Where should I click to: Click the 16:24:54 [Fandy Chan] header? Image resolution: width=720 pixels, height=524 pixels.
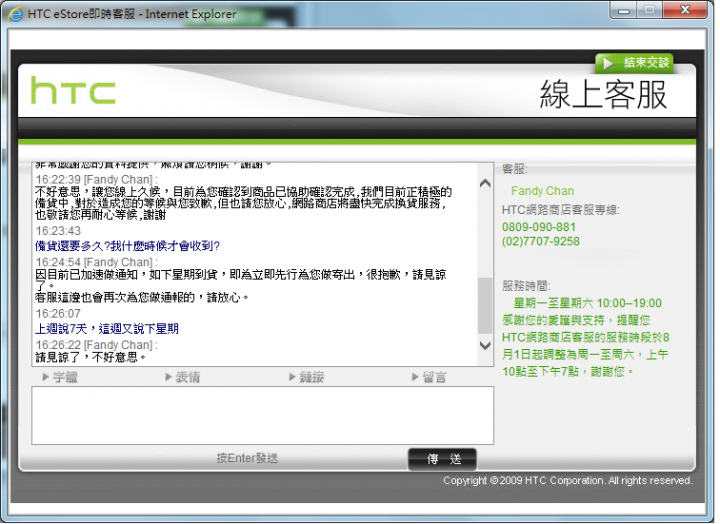click(x=96, y=262)
